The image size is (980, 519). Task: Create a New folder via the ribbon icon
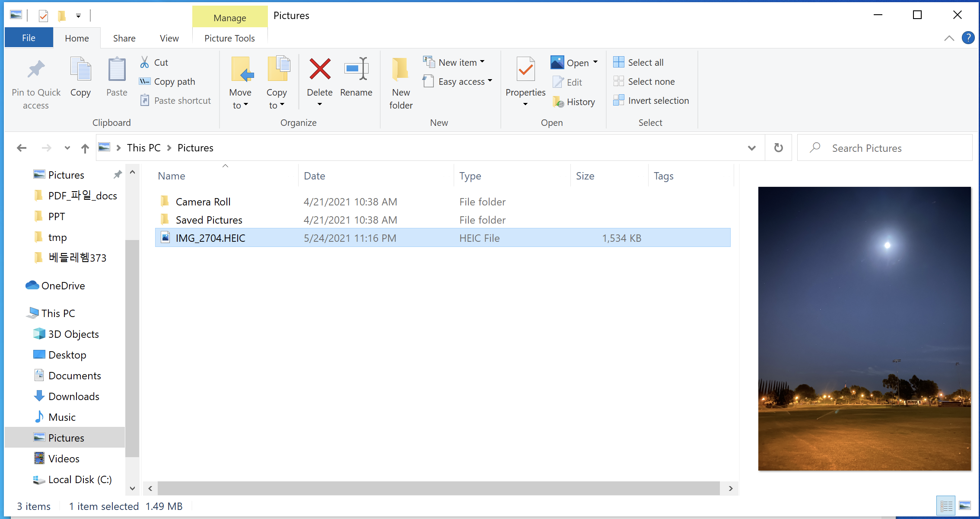pyautogui.click(x=401, y=69)
